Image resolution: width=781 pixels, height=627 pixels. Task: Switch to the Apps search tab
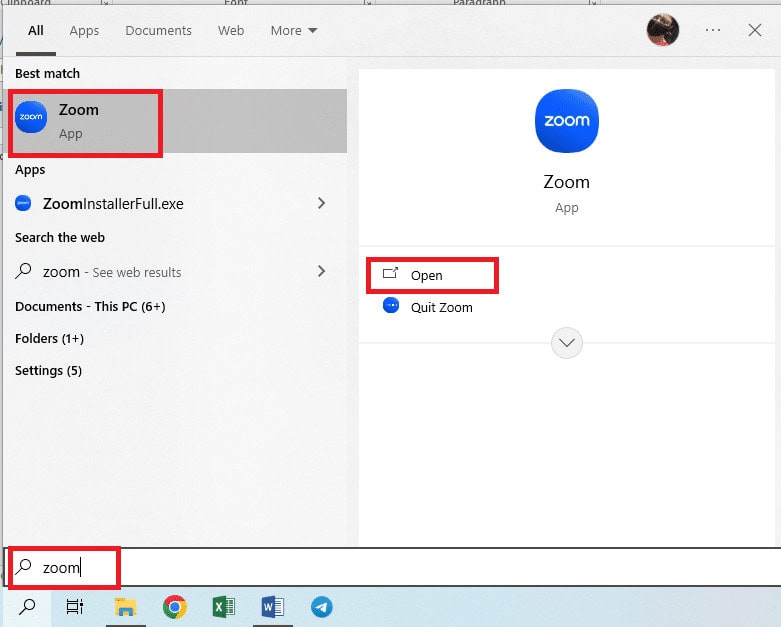coord(84,31)
